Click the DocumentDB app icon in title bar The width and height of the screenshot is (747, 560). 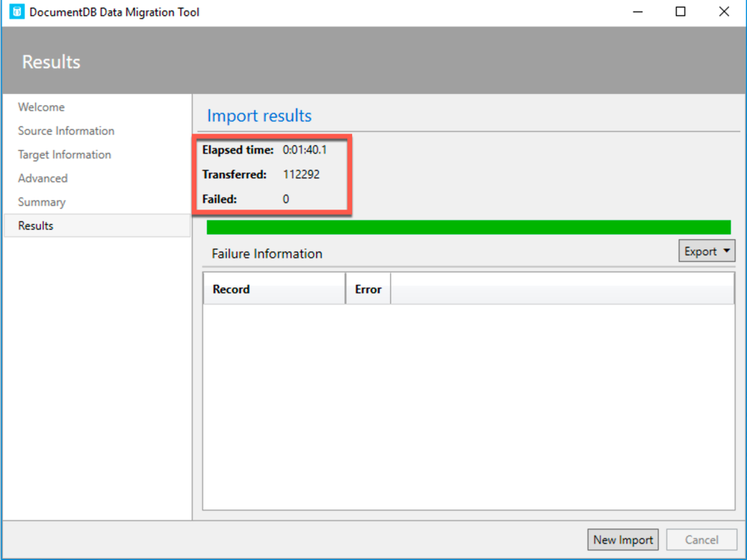17,12
